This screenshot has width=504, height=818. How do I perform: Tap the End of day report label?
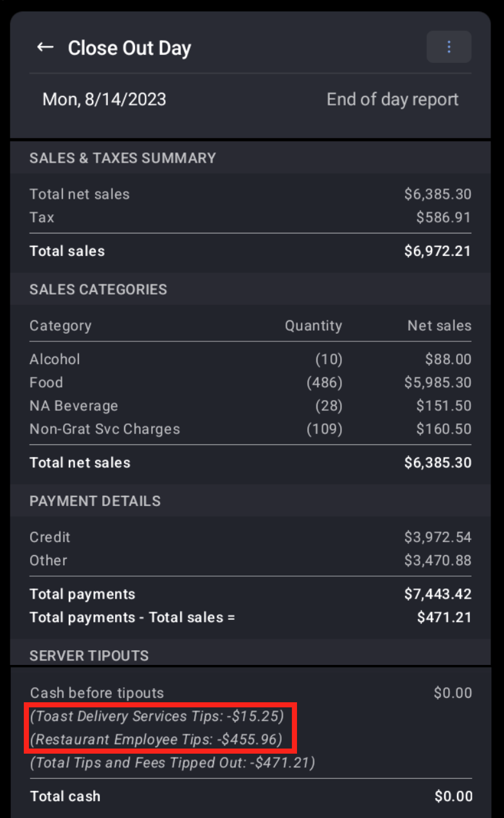(x=392, y=100)
